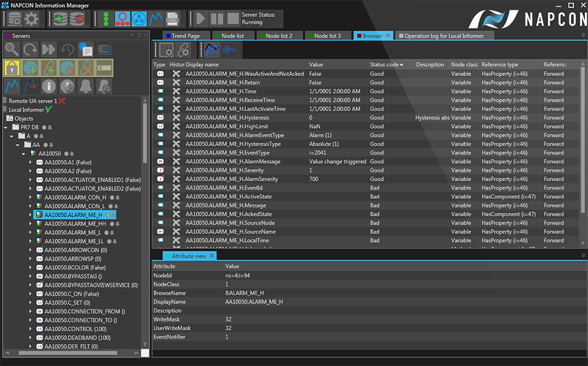
Task: Toggle history icon for ALARM_ME_H.Retain row
Action: coord(176,82)
